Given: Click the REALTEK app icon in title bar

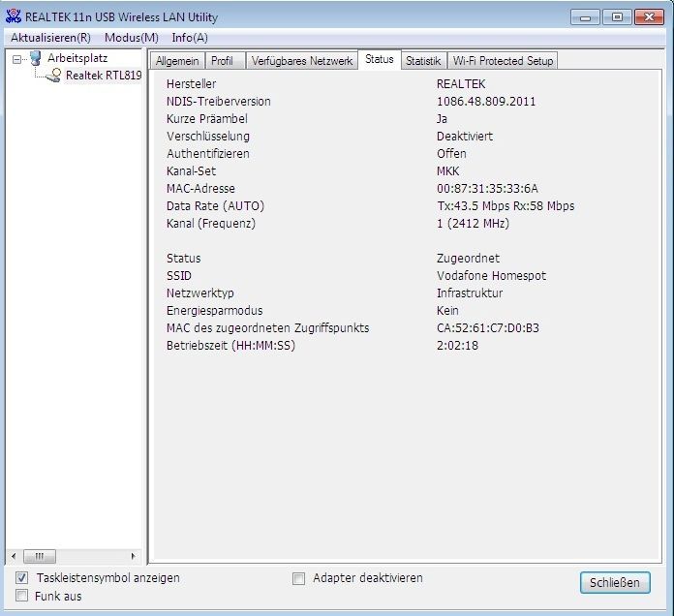Looking at the screenshot, I should coord(13,16).
